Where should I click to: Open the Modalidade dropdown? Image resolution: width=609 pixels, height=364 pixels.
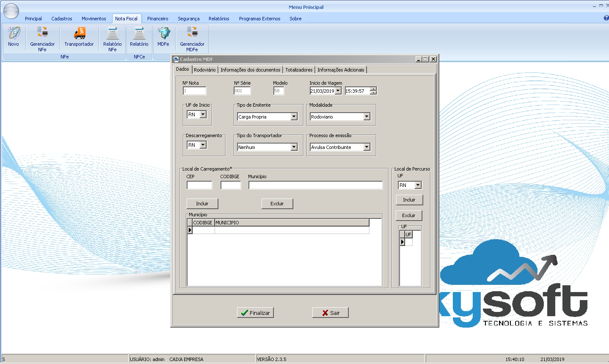click(x=367, y=117)
